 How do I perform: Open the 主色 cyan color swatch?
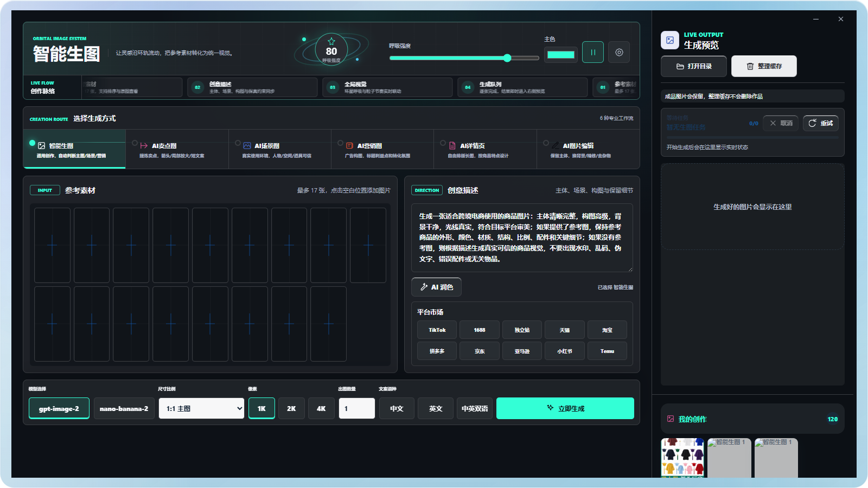click(561, 54)
